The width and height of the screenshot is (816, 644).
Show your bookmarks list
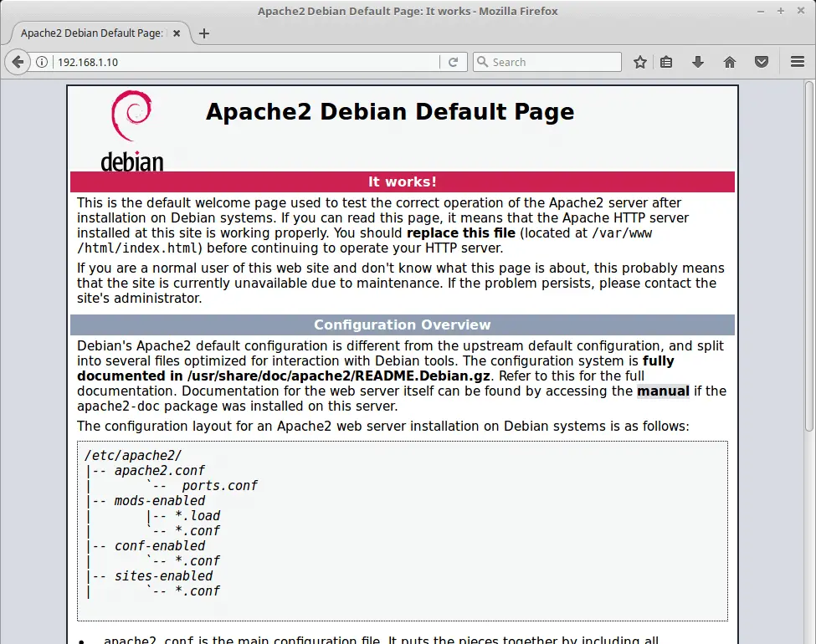666,62
